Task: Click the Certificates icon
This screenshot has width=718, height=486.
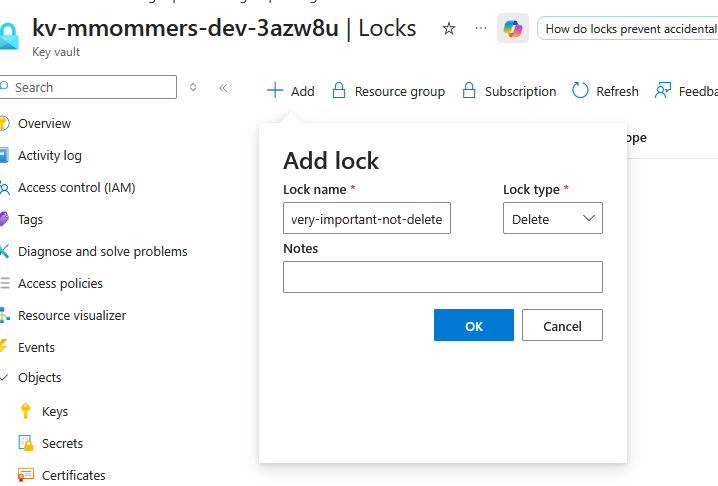Action: pos(26,475)
